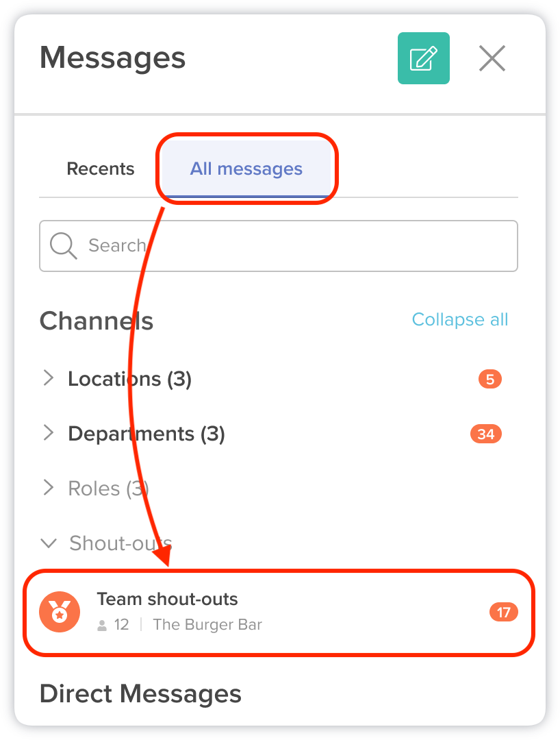Click the green compose new message icon

pos(423,58)
